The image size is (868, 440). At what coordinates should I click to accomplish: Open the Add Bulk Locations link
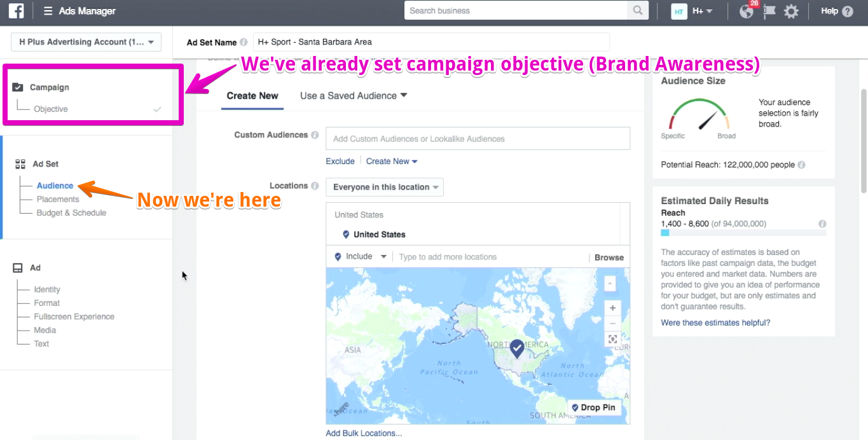coord(364,433)
